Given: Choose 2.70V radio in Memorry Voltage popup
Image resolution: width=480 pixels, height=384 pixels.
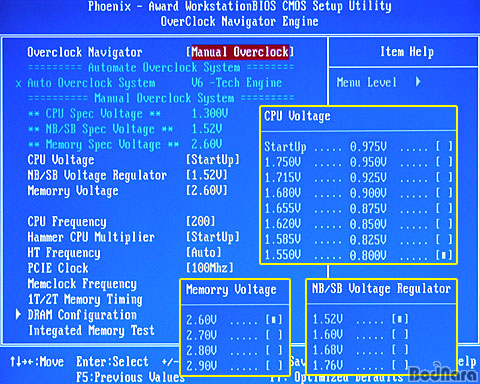Looking at the screenshot, I should (274, 334).
